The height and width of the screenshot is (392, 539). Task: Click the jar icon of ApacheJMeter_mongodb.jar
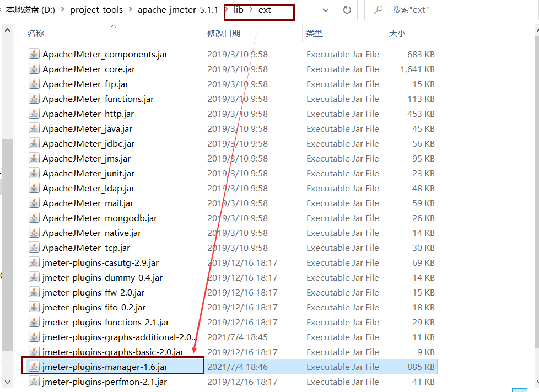34,218
